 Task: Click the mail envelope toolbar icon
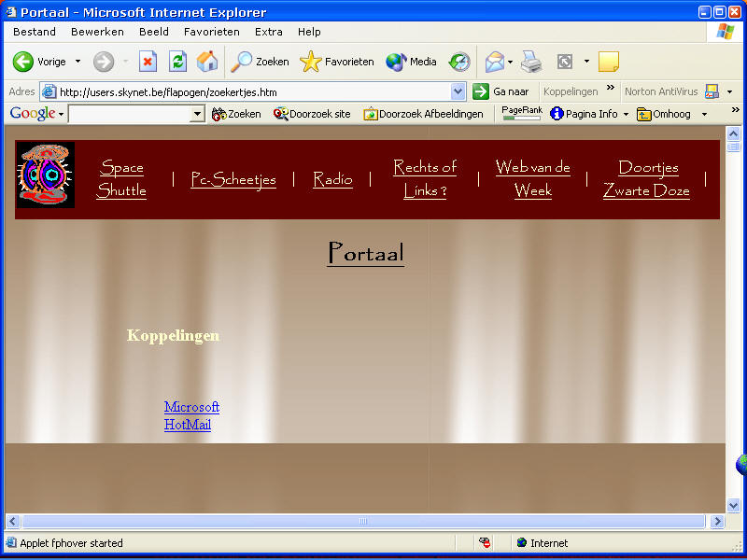495,62
